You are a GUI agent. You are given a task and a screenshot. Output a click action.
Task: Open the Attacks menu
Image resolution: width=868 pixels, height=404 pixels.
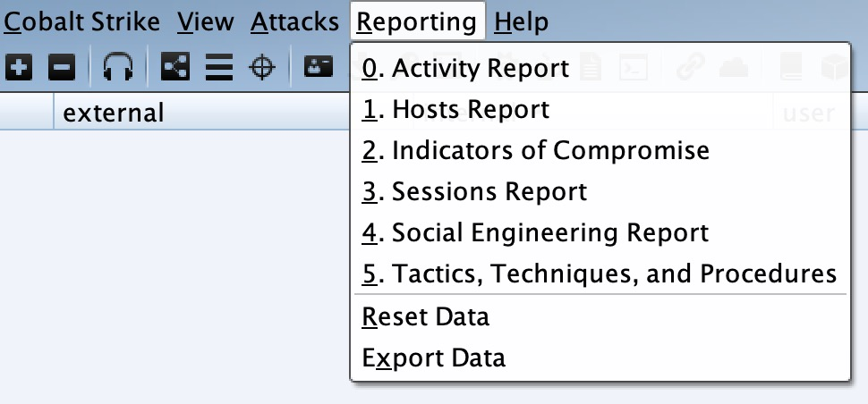(x=295, y=21)
